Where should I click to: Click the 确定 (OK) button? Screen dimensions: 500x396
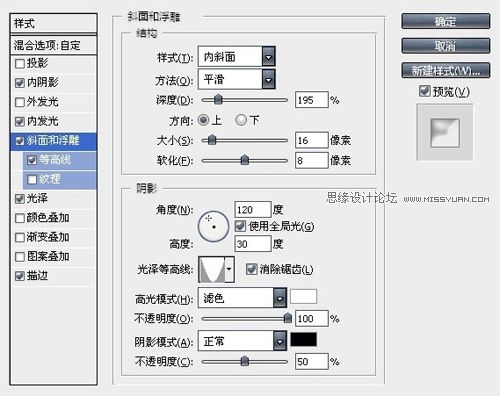[x=446, y=21]
